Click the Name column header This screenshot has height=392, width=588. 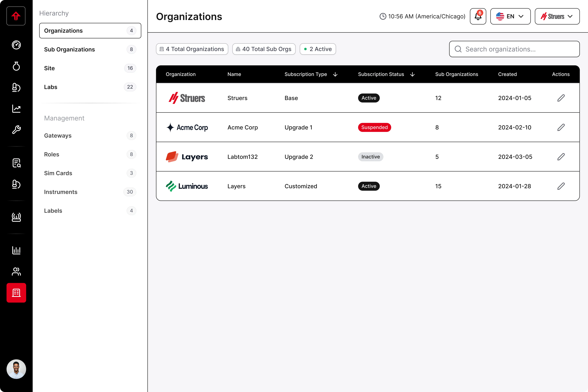(234, 74)
